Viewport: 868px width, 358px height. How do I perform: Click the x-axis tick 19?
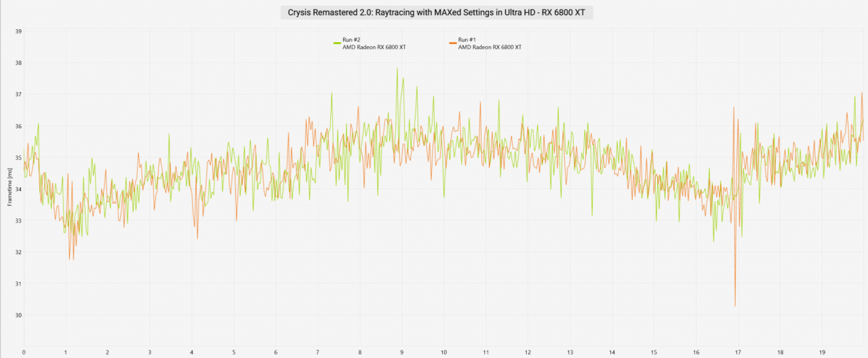coord(823,353)
